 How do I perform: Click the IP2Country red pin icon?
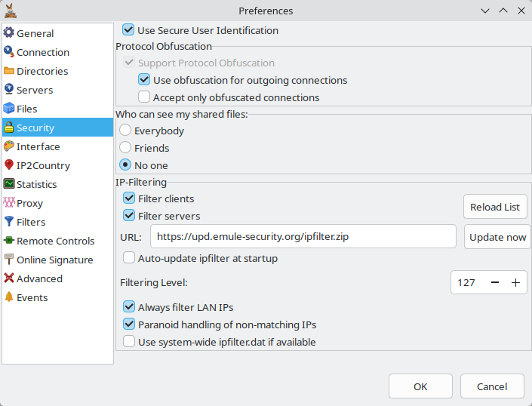click(x=9, y=165)
